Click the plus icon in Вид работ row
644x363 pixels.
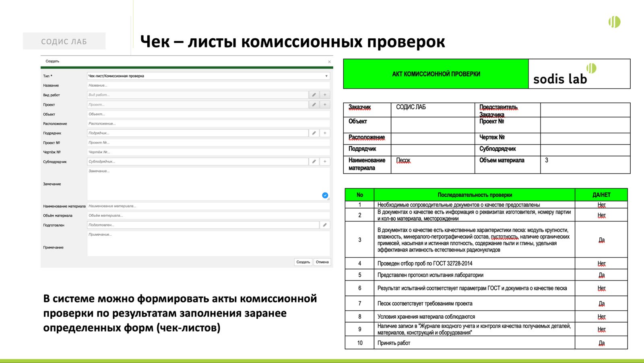[x=325, y=95]
